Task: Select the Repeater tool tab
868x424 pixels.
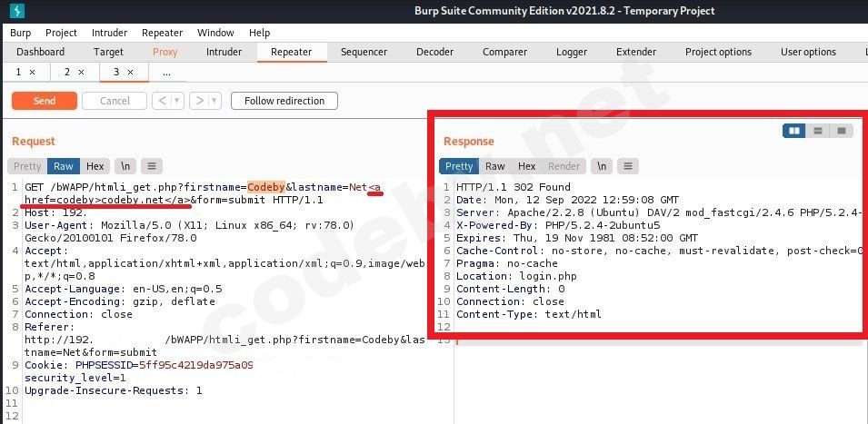Action: pyautogui.click(x=291, y=52)
